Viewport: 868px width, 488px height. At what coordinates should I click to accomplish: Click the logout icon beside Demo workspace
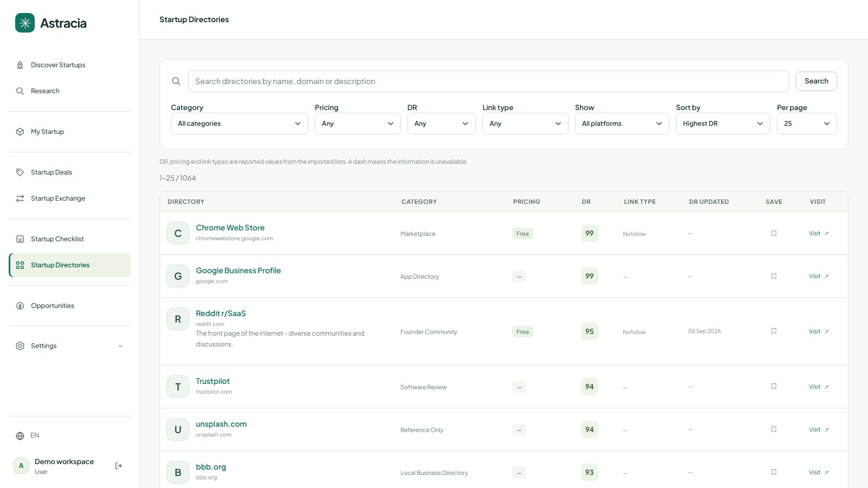coord(119,466)
